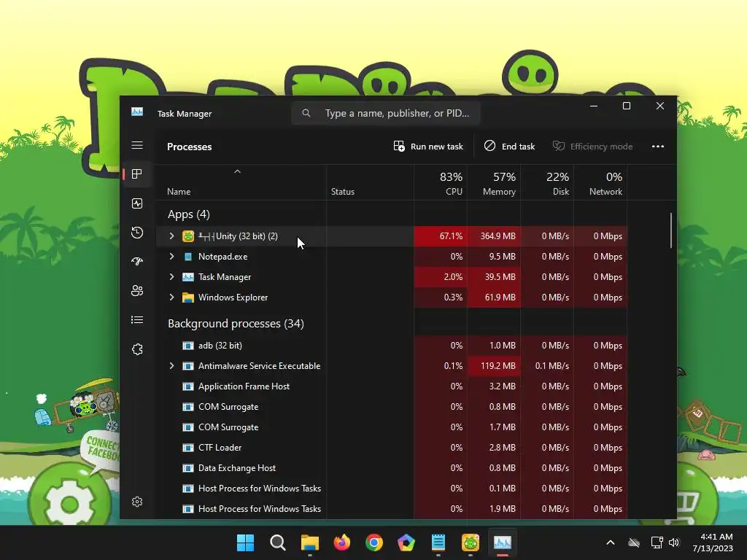This screenshot has width=747, height=560.
Task: Open the Details page in sidebar
Action: (137, 320)
